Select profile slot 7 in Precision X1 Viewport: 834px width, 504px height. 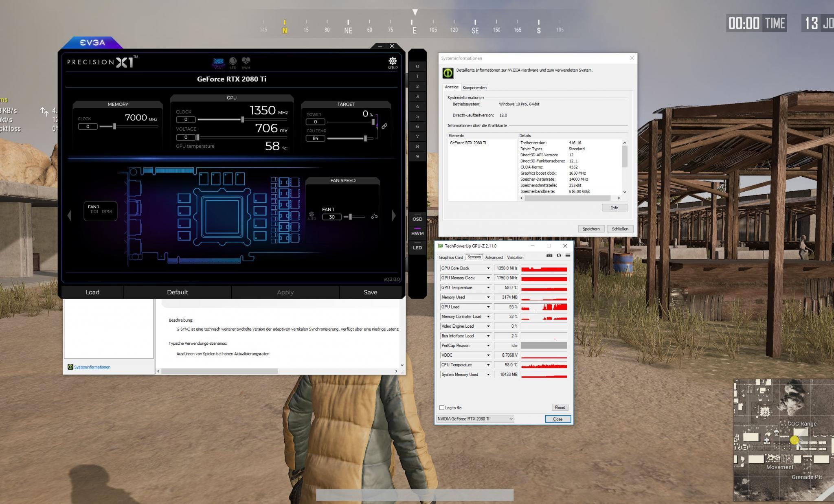pyautogui.click(x=417, y=136)
